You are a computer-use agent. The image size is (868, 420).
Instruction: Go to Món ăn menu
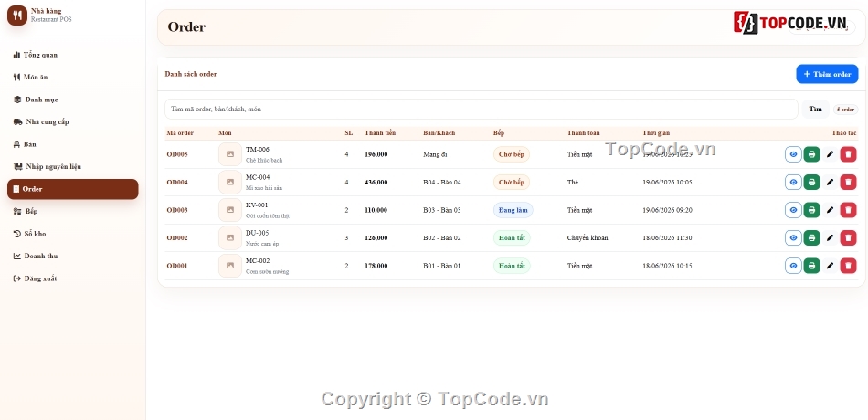point(72,77)
